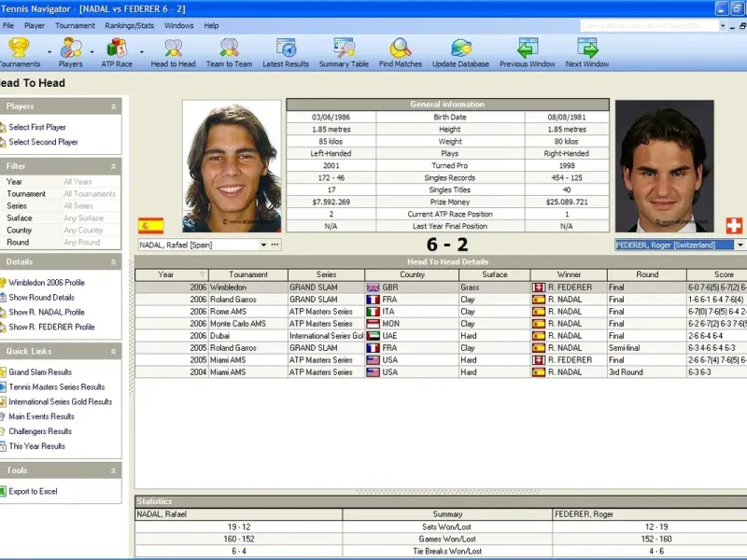Click the ITA flag in Rome AMS row
747x560 pixels.
click(373, 312)
